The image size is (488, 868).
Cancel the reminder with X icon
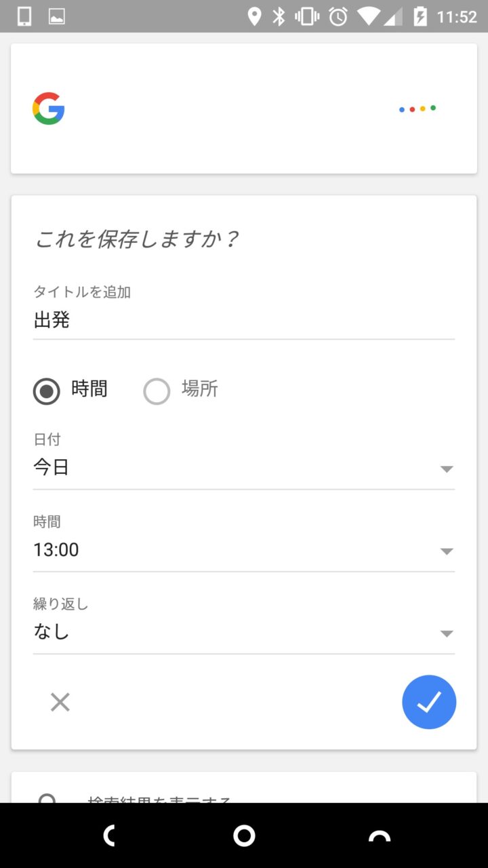point(60,702)
